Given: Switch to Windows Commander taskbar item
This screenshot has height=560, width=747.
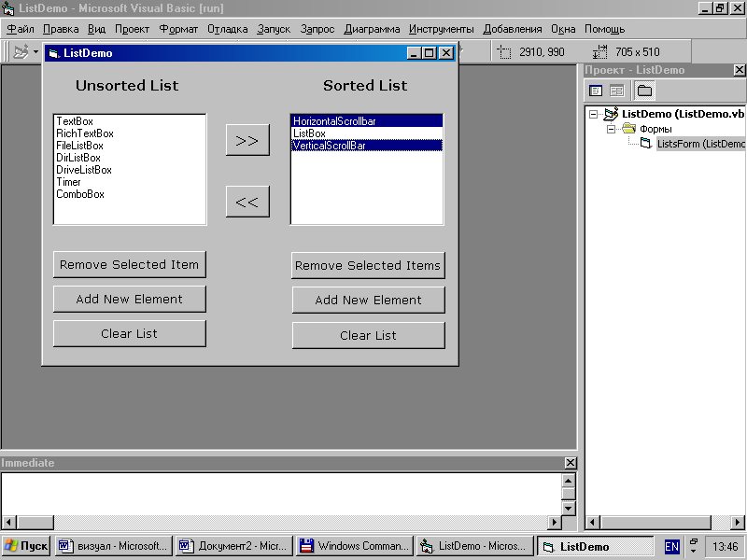Looking at the screenshot, I should [x=355, y=546].
